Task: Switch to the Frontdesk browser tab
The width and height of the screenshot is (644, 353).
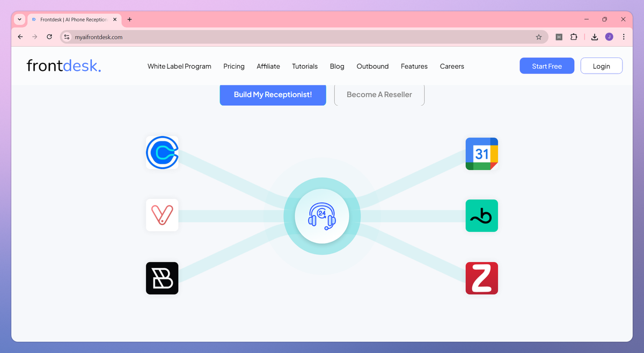Action: (x=72, y=19)
